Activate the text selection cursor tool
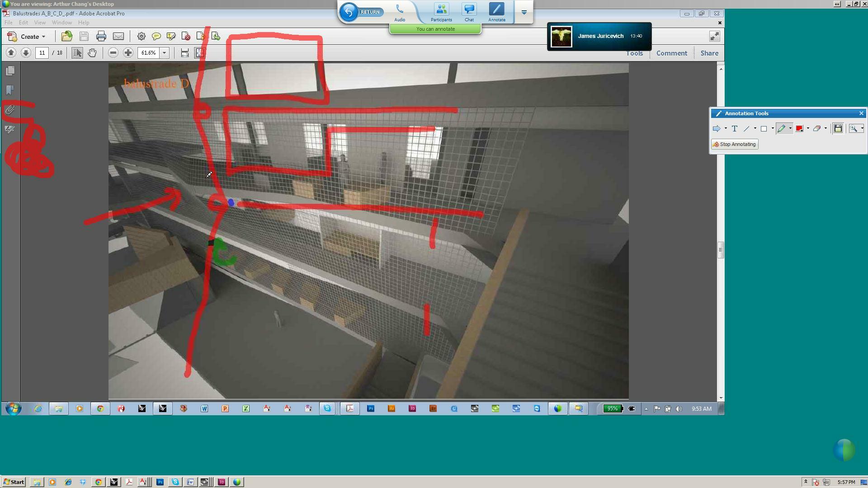Image resolution: width=868 pixels, height=488 pixels. (x=77, y=53)
